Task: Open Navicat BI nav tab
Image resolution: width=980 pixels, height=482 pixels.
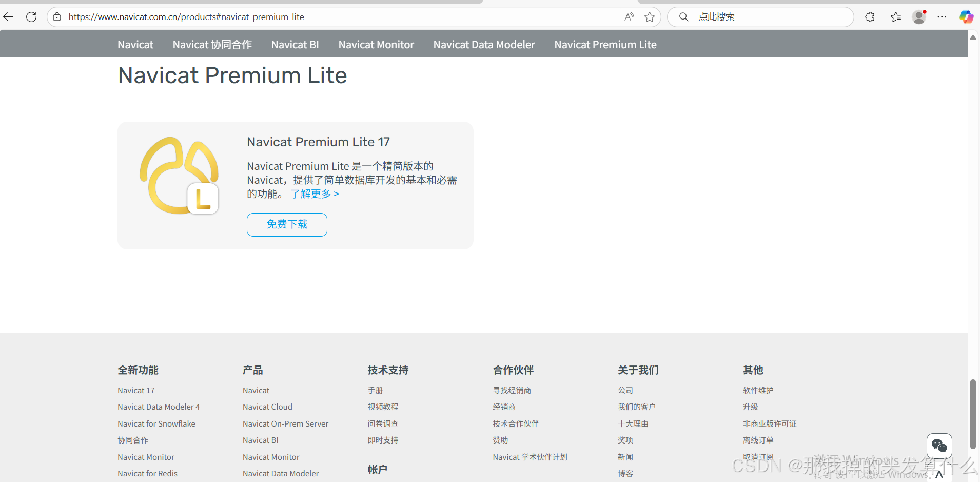Action: coord(295,45)
